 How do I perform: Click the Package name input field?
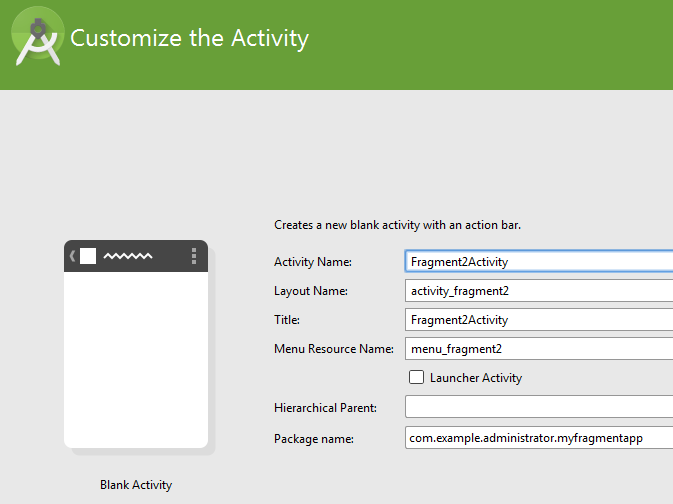[x=538, y=437]
